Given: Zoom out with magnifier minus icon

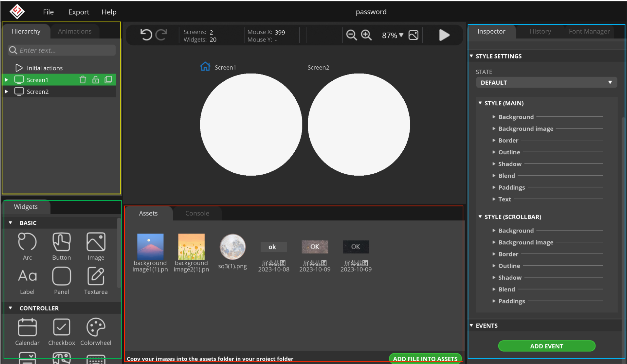Looking at the screenshot, I should pyautogui.click(x=351, y=35).
